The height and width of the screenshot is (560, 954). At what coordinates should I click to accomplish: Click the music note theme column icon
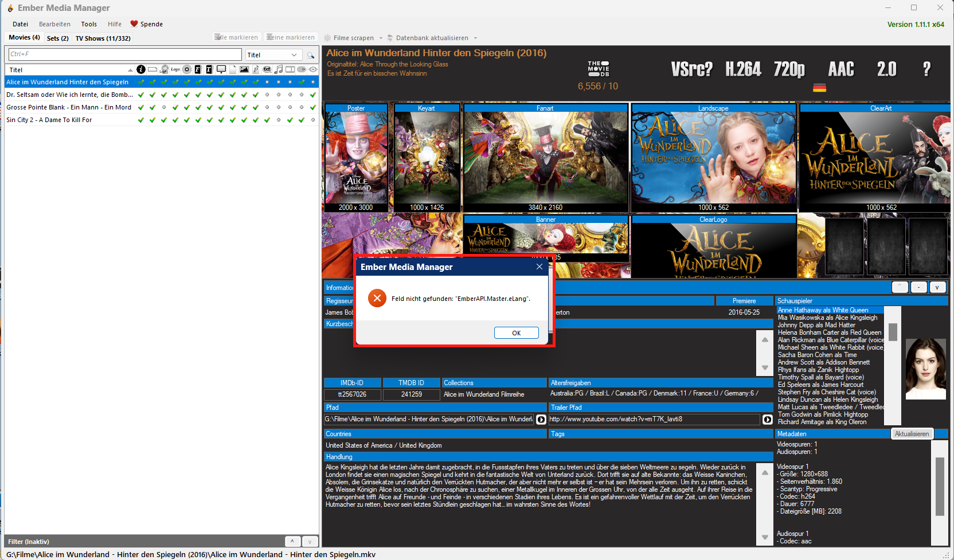click(279, 69)
